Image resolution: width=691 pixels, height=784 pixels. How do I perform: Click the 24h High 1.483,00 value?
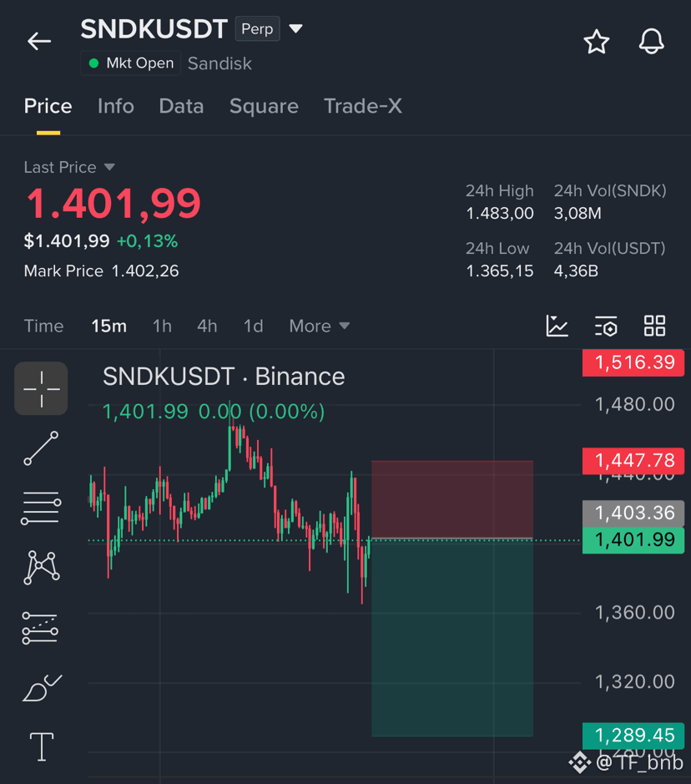(500, 214)
